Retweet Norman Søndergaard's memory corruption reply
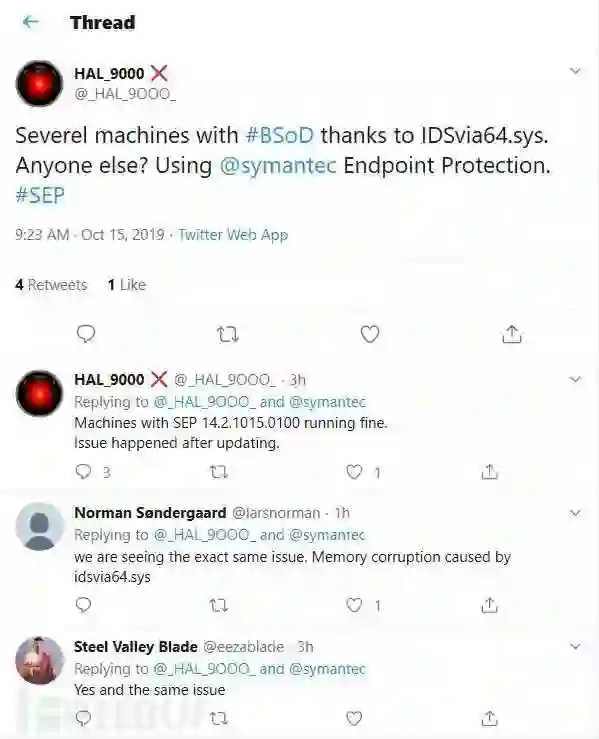The height and width of the screenshot is (739, 599). pyautogui.click(x=218, y=605)
